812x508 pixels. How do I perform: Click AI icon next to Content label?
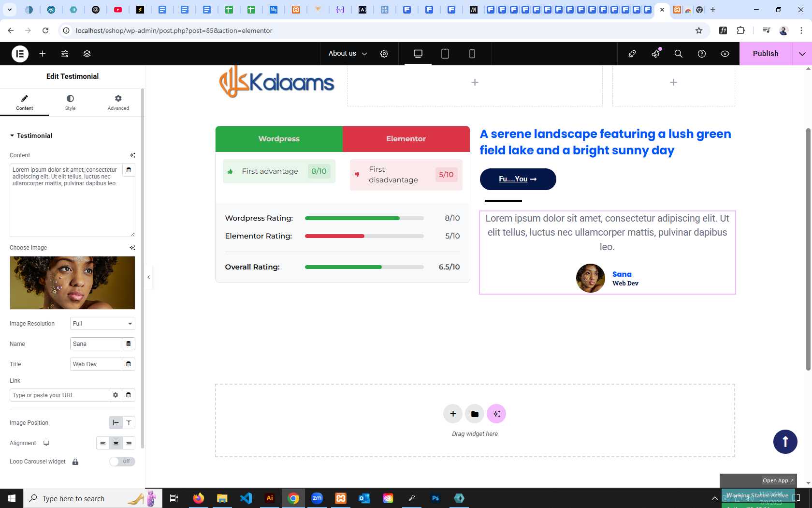click(x=132, y=155)
